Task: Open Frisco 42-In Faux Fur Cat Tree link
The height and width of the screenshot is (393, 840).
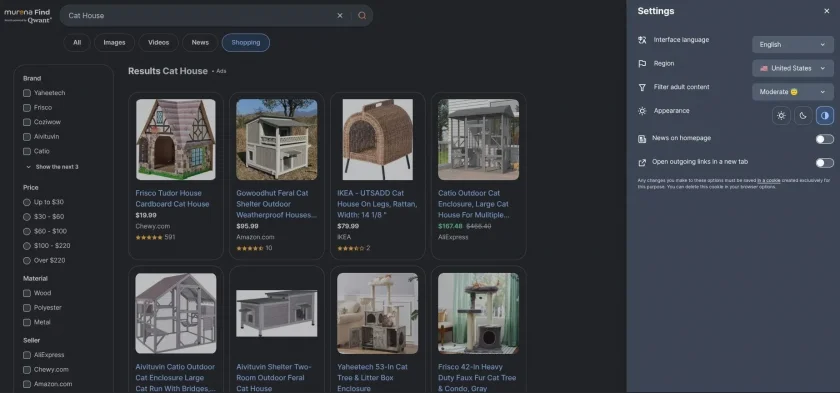Action: tap(477, 377)
